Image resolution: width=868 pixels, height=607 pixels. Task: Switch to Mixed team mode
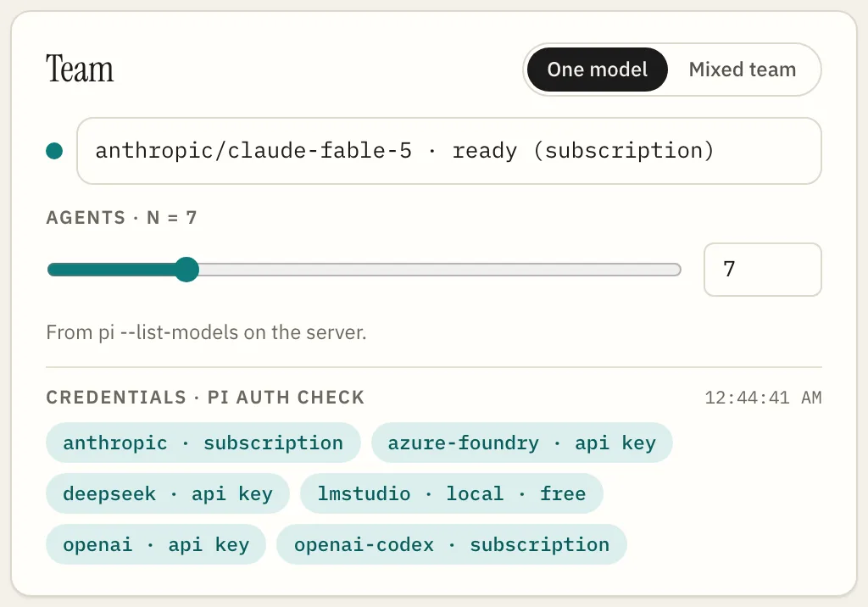(743, 70)
